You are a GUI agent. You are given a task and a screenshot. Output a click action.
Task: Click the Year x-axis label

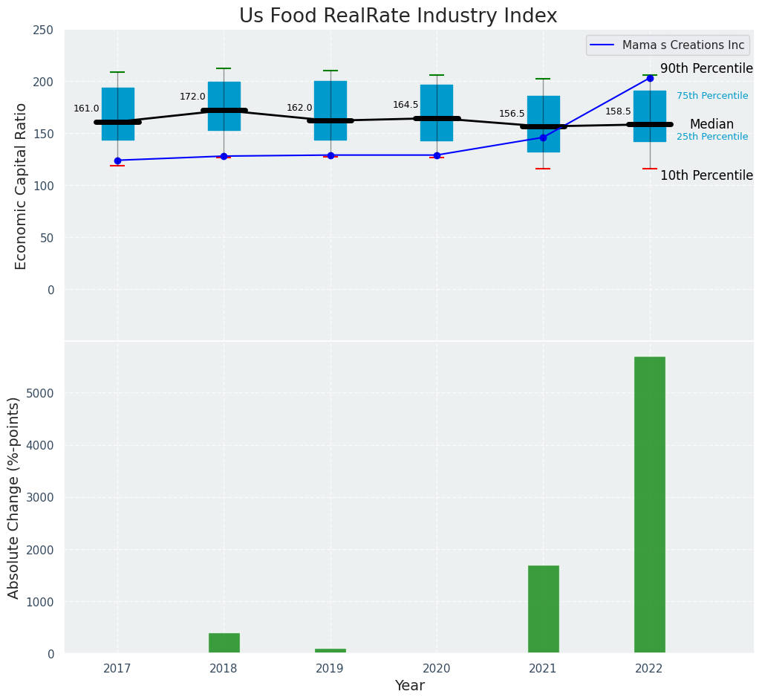409,685
